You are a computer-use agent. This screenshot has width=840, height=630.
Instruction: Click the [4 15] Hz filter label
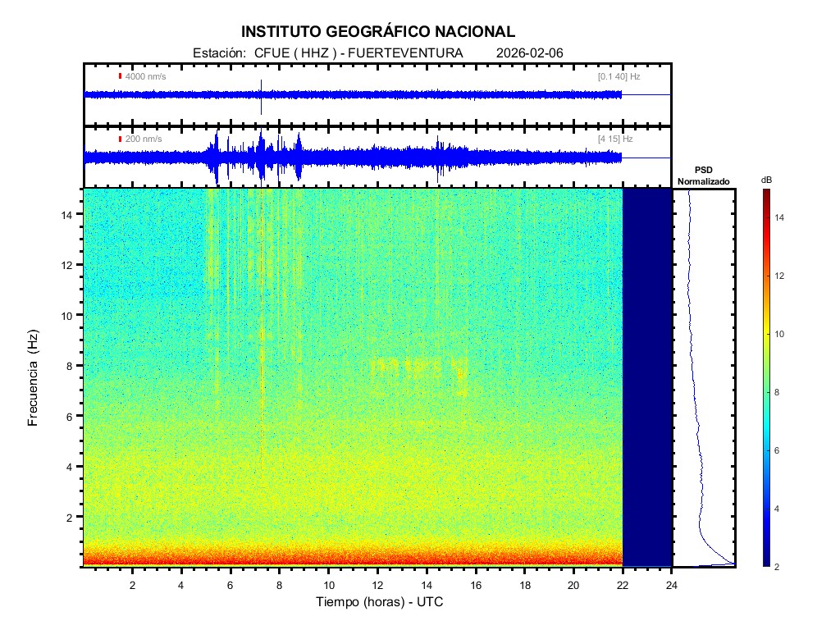tap(615, 139)
